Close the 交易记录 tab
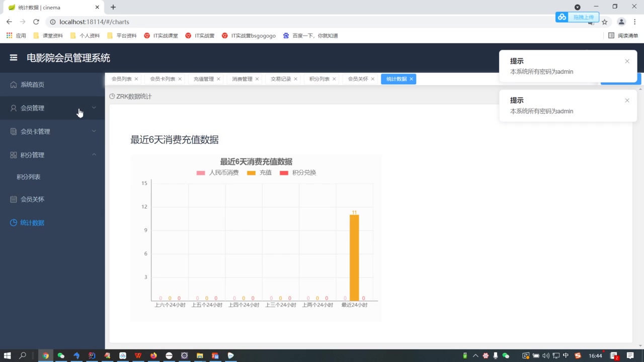The image size is (644, 362). tap(295, 79)
